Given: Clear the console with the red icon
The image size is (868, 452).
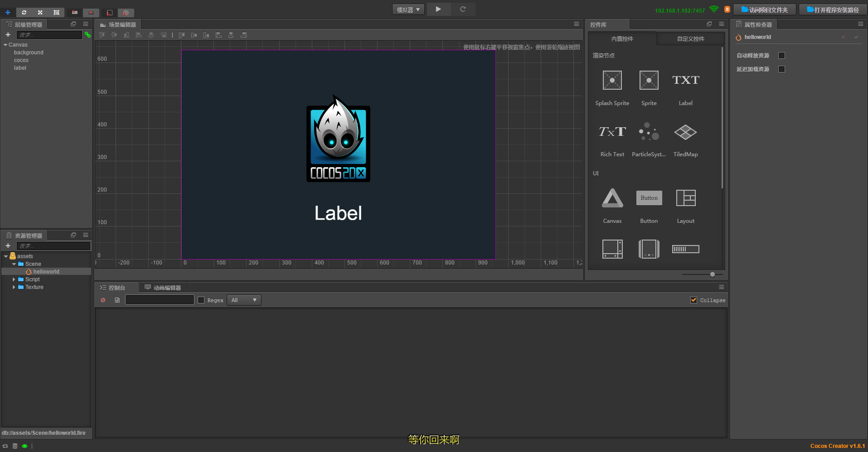Looking at the screenshot, I should [103, 300].
